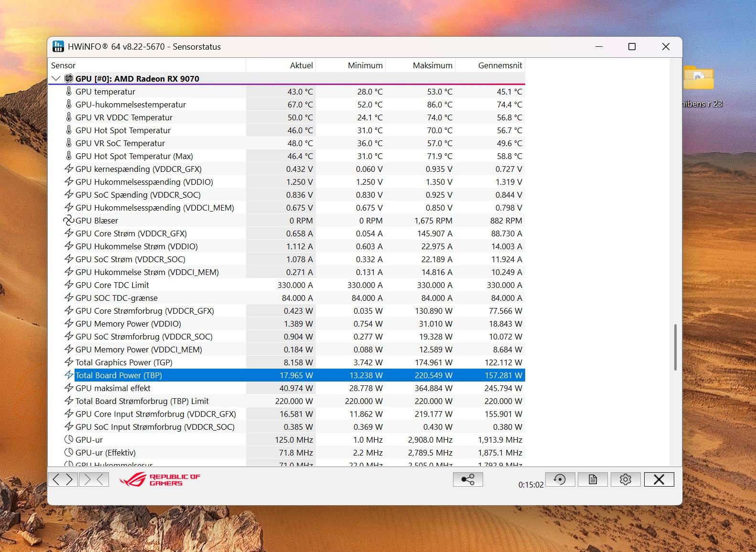The height and width of the screenshot is (552, 756).
Task: Click thermometer icon of GPU Hot Spot Temperatur (Max)
Action: pyautogui.click(x=69, y=156)
